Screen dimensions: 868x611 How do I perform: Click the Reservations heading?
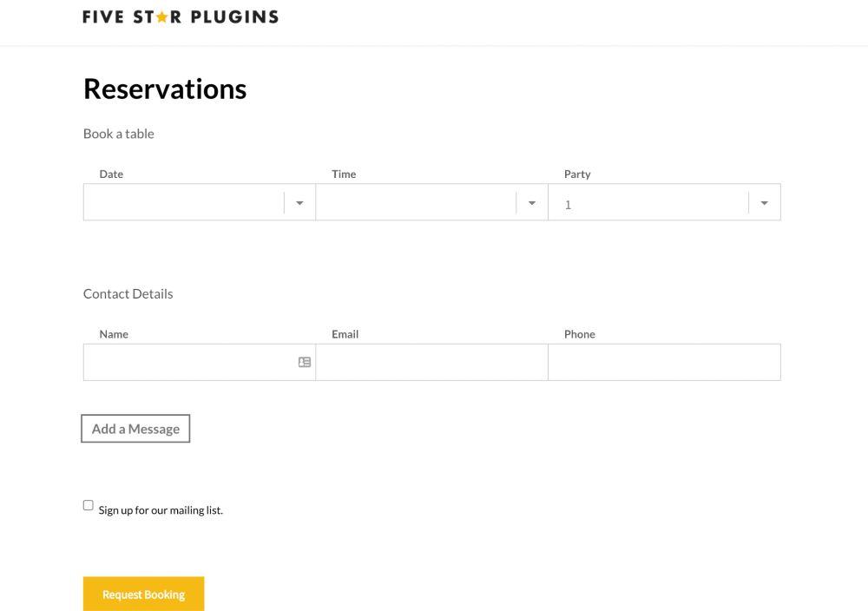(165, 89)
